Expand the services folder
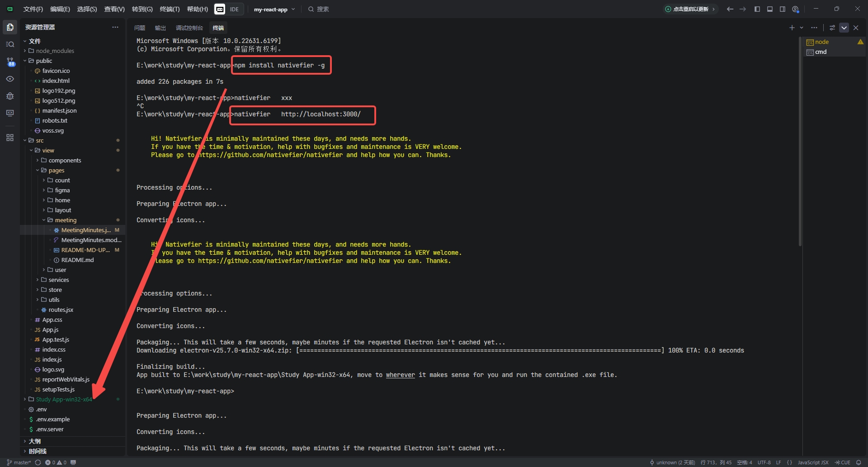The height and width of the screenshot is (467, 868). click(72, 280)
